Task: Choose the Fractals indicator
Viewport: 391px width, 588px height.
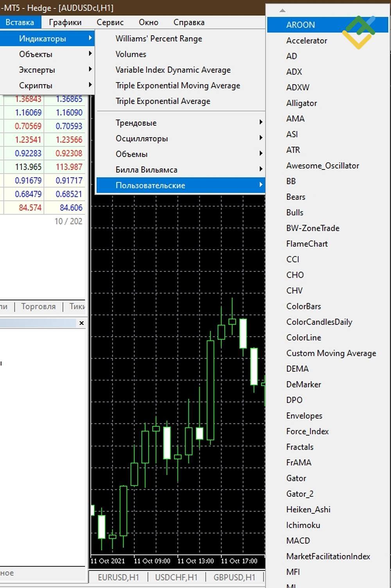Action: (x=328, y=447)
